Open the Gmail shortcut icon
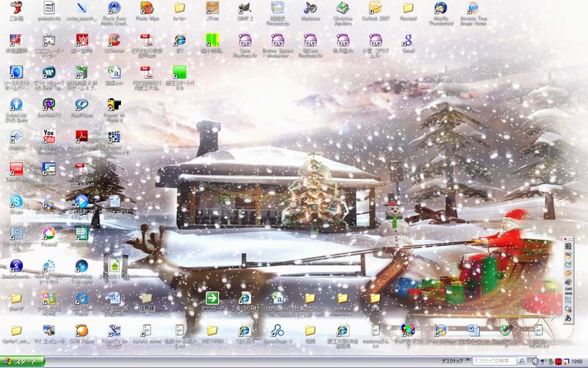The height and width of the screenshot is (368, 588). point(408,40)
